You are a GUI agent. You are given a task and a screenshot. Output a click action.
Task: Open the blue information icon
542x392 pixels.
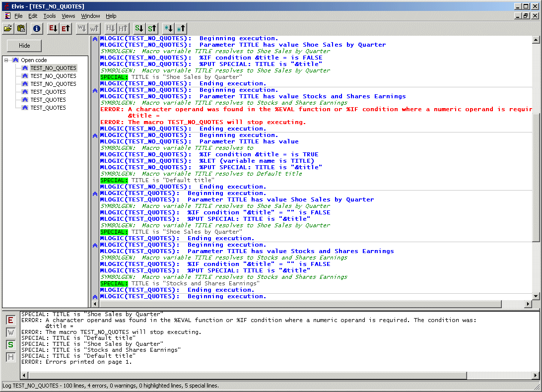click(37, 28)
